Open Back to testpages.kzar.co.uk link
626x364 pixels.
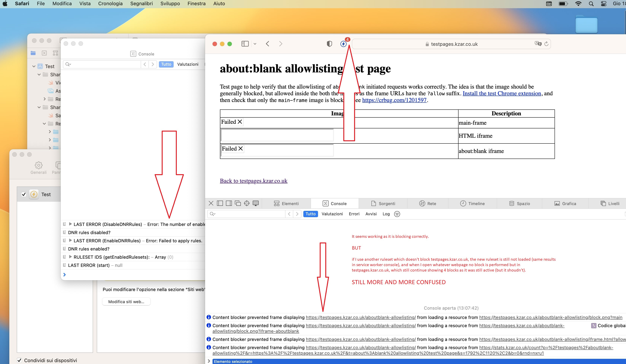pos(253,181)
